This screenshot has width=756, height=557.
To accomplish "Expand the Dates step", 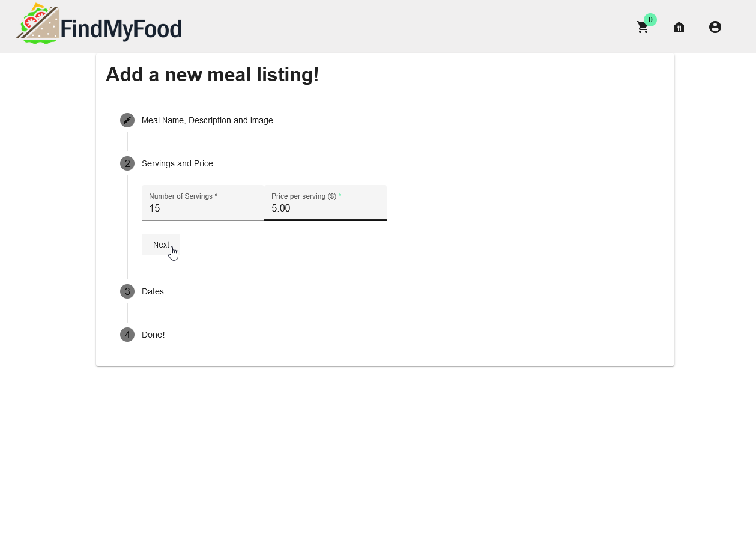I will 153,291.
